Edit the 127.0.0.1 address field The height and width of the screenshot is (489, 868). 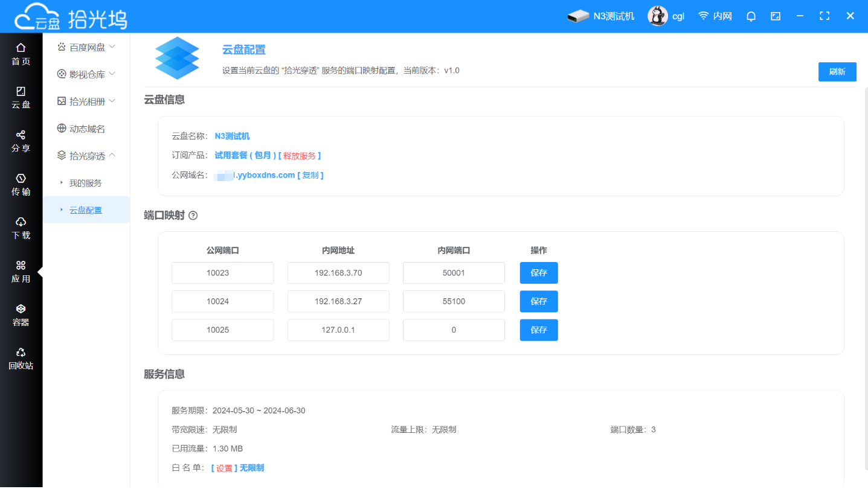point(338,330)
